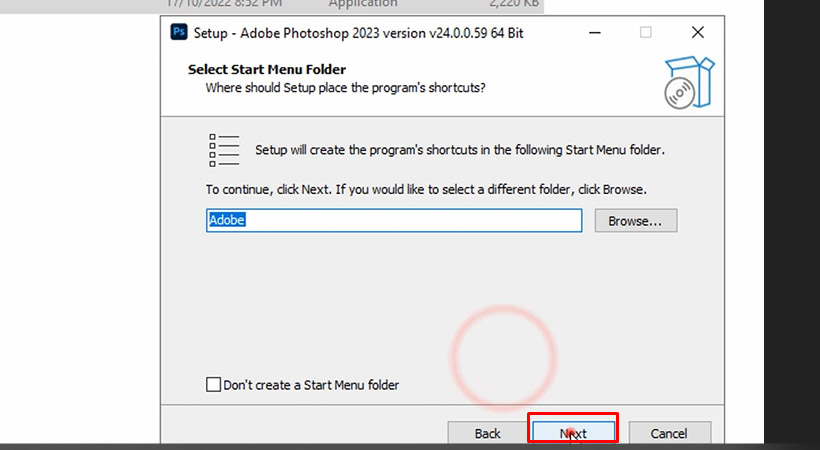Click the "Where should Setup place" subtitle
The height and width of the screenshot is (450, 820).
point(345,88)
